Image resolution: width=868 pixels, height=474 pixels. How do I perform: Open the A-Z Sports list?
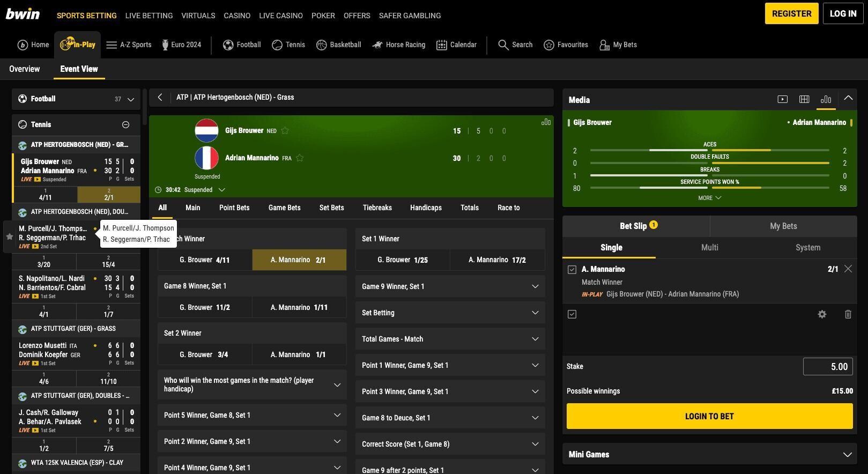click(129, 45)
